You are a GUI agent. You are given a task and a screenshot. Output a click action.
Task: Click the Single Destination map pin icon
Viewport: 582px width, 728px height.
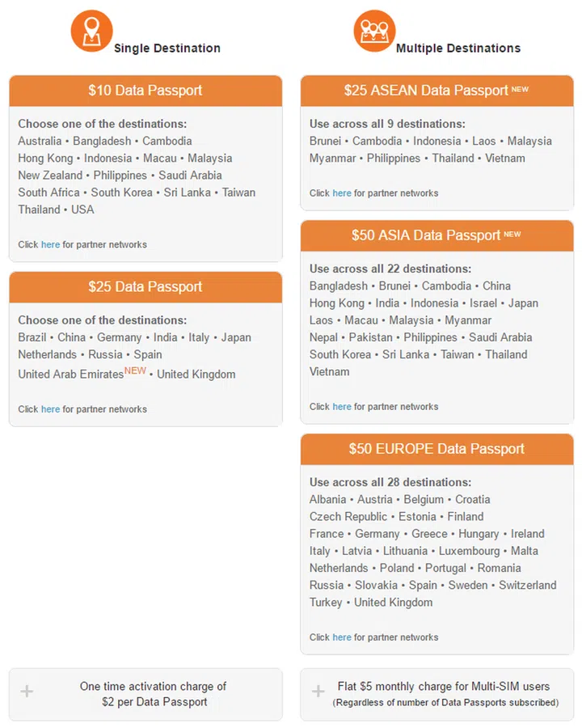click(x=91, y=31)
